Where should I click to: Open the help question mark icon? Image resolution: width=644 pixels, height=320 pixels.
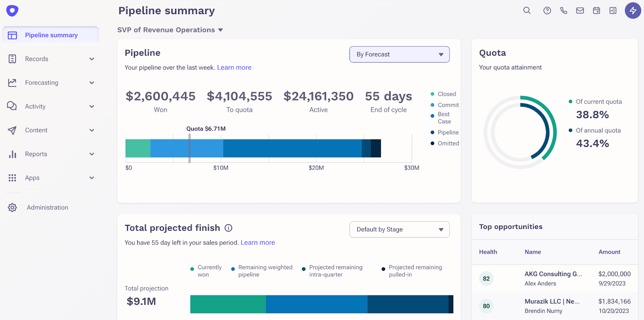pos(547,11)
